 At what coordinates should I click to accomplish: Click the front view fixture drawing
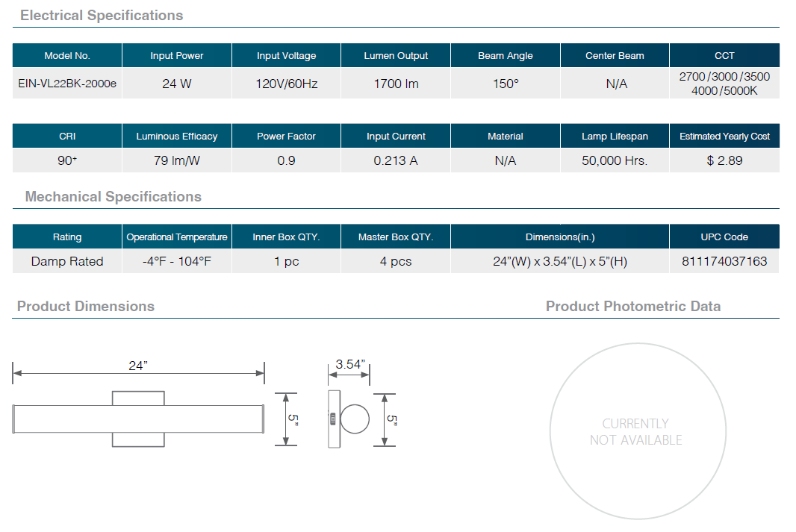[x=139, y=419]
